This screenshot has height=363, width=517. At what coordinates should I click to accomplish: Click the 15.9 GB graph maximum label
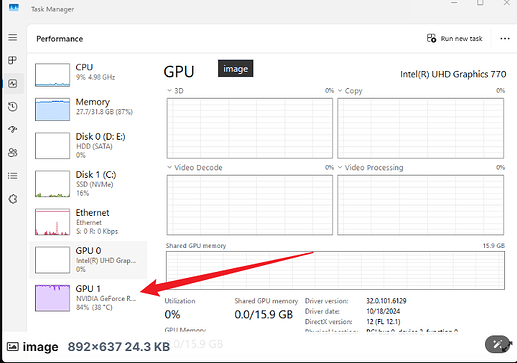tap(494, 246)
